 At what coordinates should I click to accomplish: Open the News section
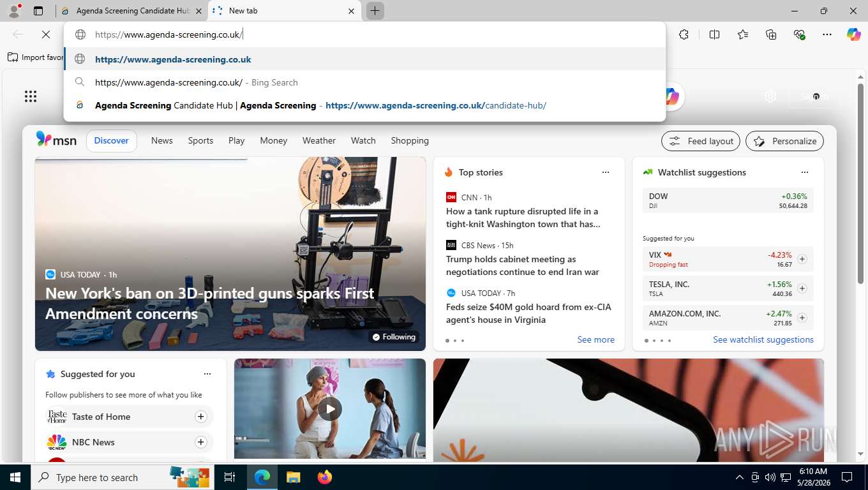(x=161, y=140)
